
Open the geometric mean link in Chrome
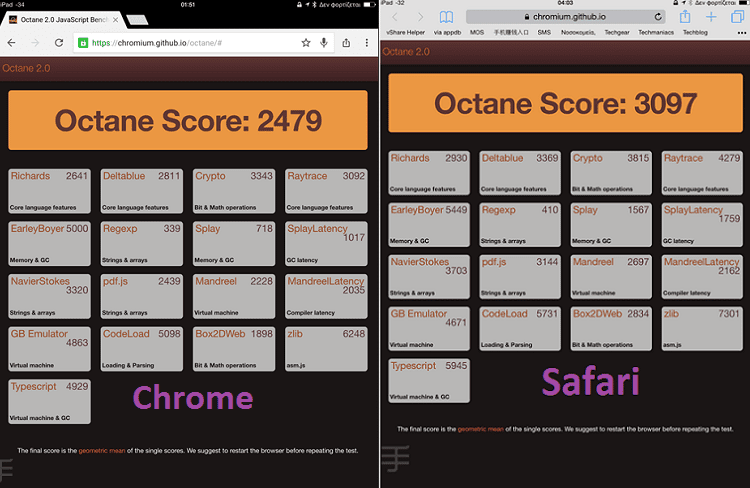click(102, 451)
